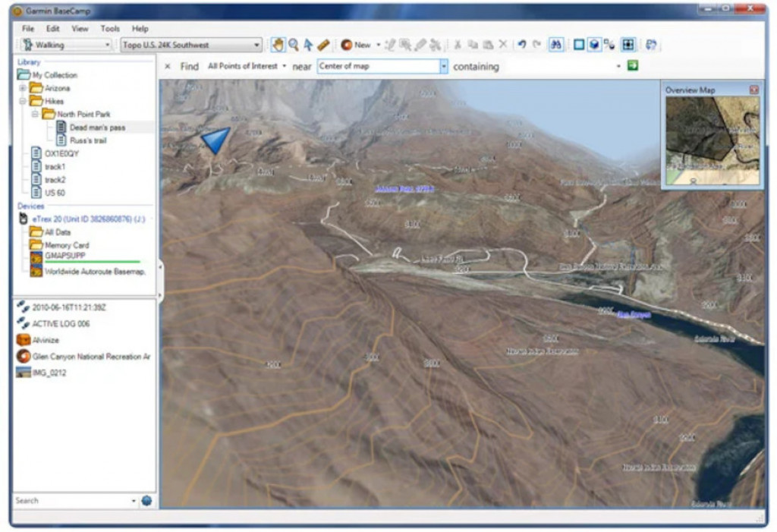This screenshot has width=777, height=532.
Task: Click the Cut scissors icon
Action: (458, 45)
